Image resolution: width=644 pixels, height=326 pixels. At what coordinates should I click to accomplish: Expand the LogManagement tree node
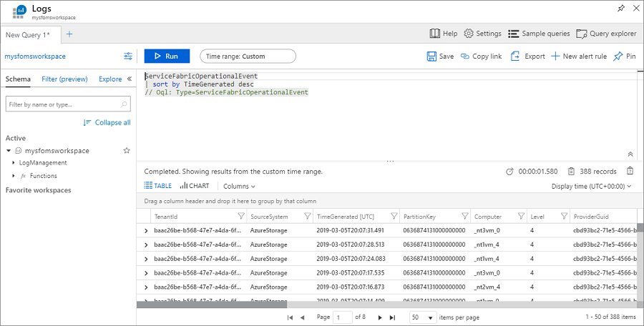tap(14, 163)
